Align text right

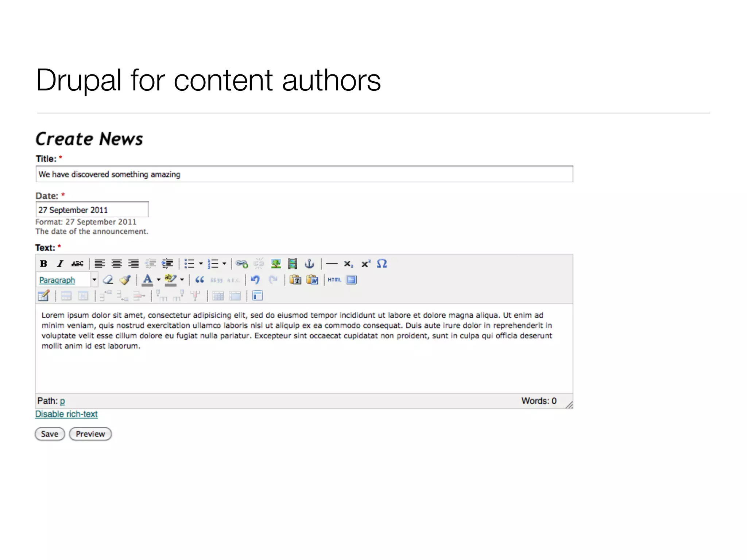[x=133, y=264]
